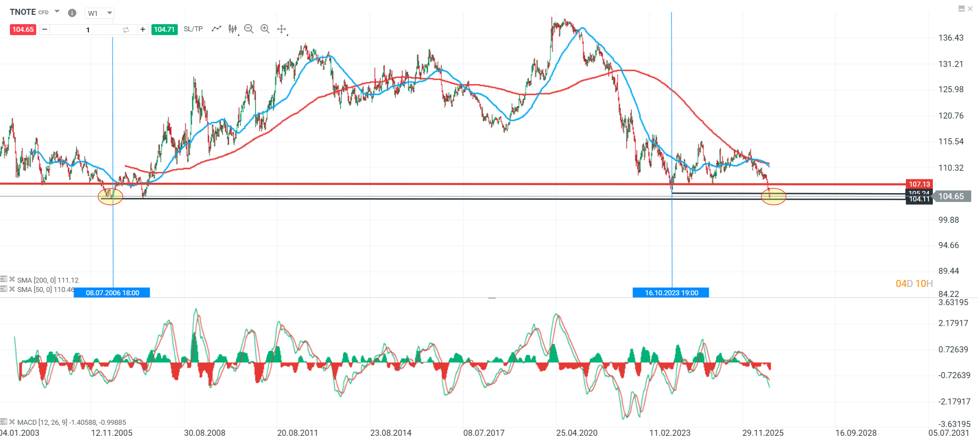Toggle SL/TP order options
This screenshot has width=980, height=444.
[x=193, y=29]
